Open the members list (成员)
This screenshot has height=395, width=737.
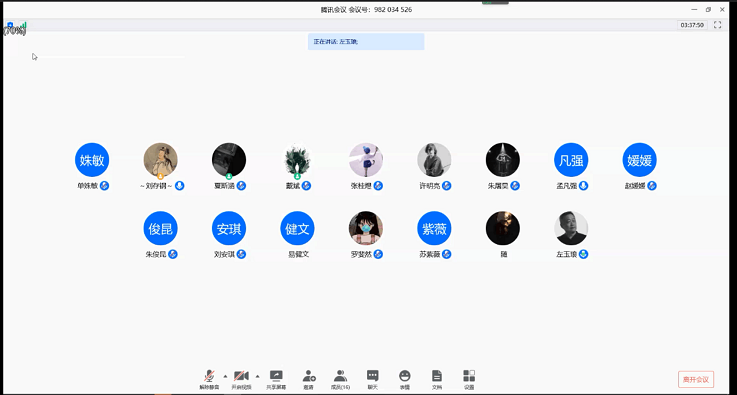tap(340, 379)
